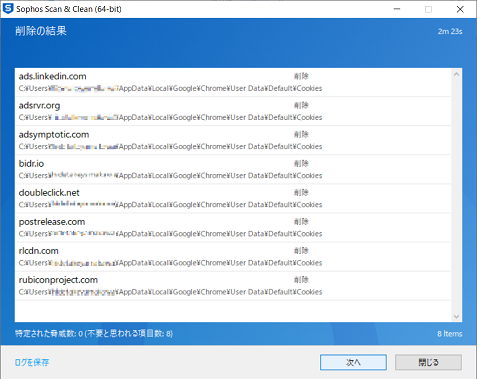
Task: Click the scrollbar up arrow in results list
Action: [456, 75]
